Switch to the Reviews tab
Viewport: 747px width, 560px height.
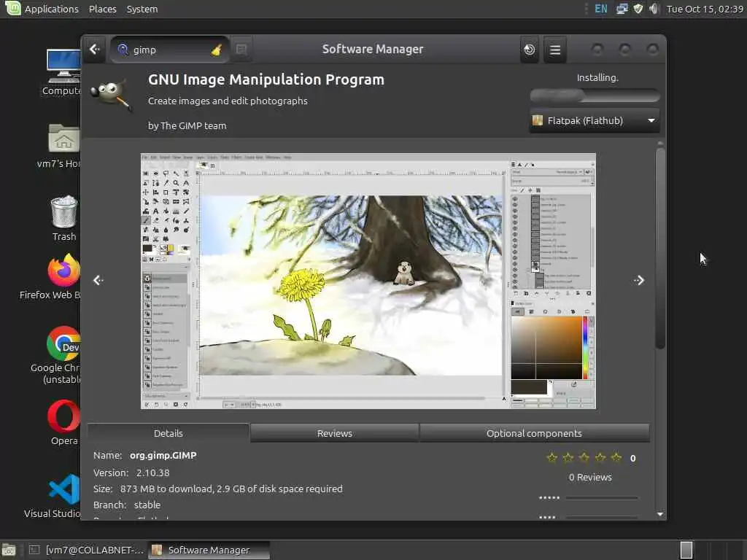[334, 433]
